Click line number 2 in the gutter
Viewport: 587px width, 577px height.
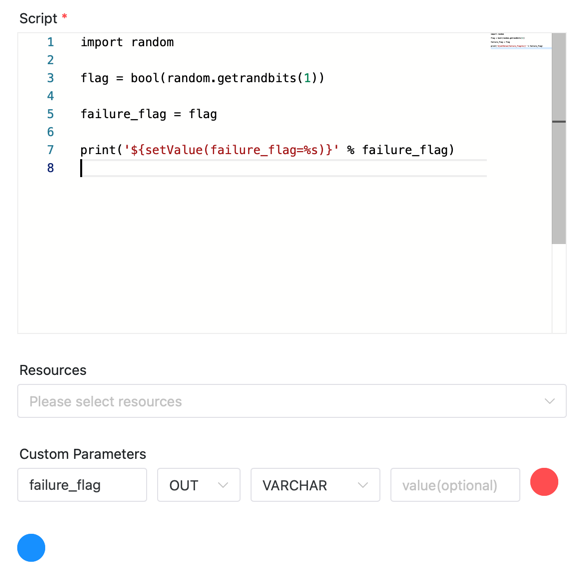pyautogui.click(x=51, y=60)
